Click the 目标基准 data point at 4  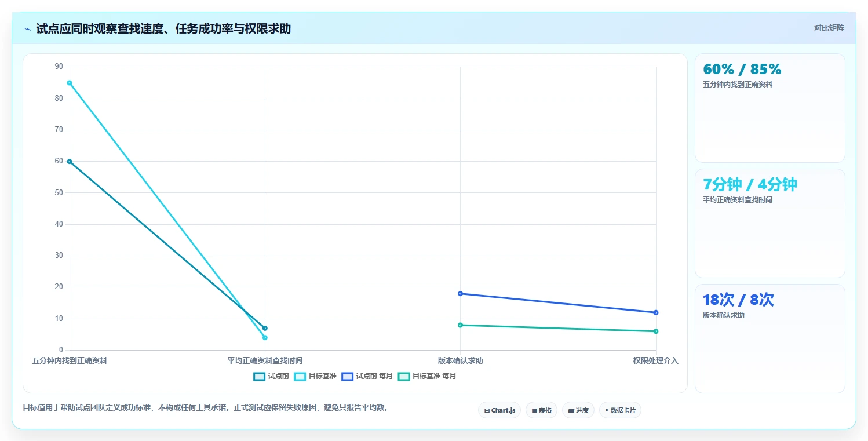pos(265,337)
